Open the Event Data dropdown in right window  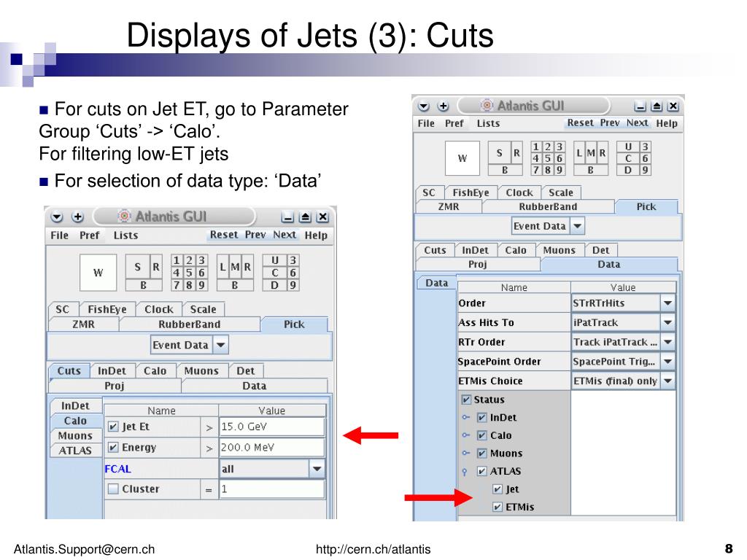coord(578,226)
